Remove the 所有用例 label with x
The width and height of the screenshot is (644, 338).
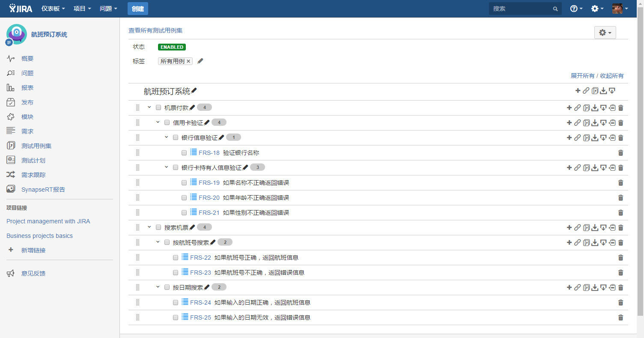pyautogui.click(x=188, y=61)
